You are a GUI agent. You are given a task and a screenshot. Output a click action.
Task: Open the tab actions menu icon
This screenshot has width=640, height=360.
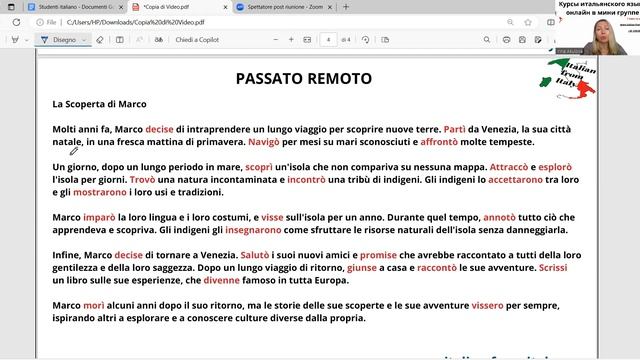point(11,7)
